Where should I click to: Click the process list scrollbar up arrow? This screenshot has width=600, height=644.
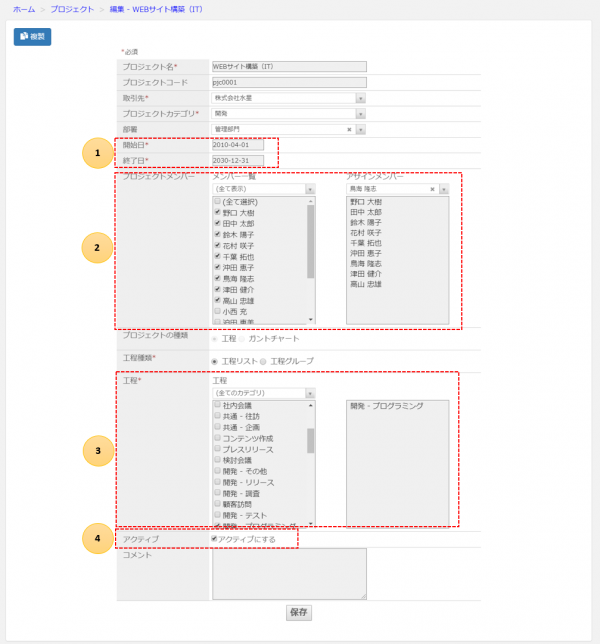tap(310, 405)
